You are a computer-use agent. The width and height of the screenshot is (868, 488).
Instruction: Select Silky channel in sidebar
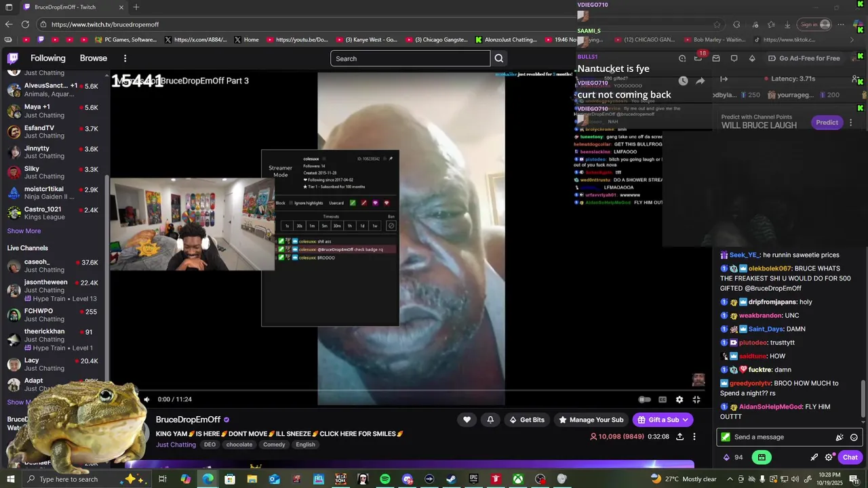53,173
